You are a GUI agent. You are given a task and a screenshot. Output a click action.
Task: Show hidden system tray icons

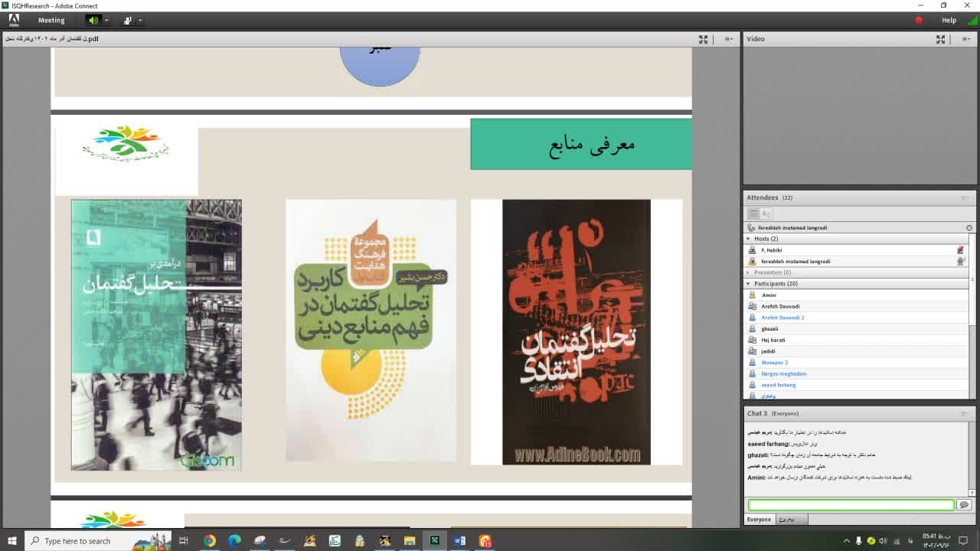tap(846, 540)
